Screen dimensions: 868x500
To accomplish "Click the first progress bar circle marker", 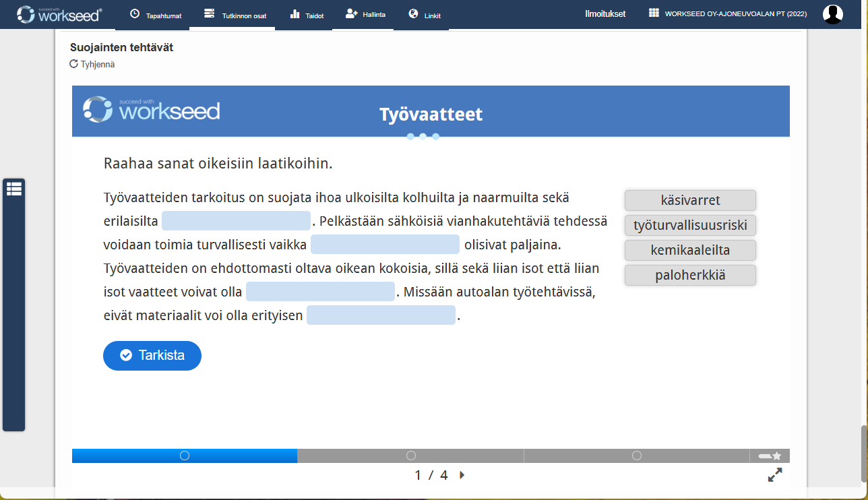I will (x=185, y=456).
